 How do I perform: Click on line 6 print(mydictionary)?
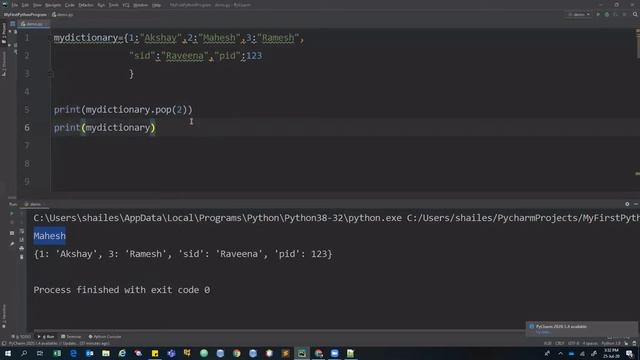[x=104, y=127]
